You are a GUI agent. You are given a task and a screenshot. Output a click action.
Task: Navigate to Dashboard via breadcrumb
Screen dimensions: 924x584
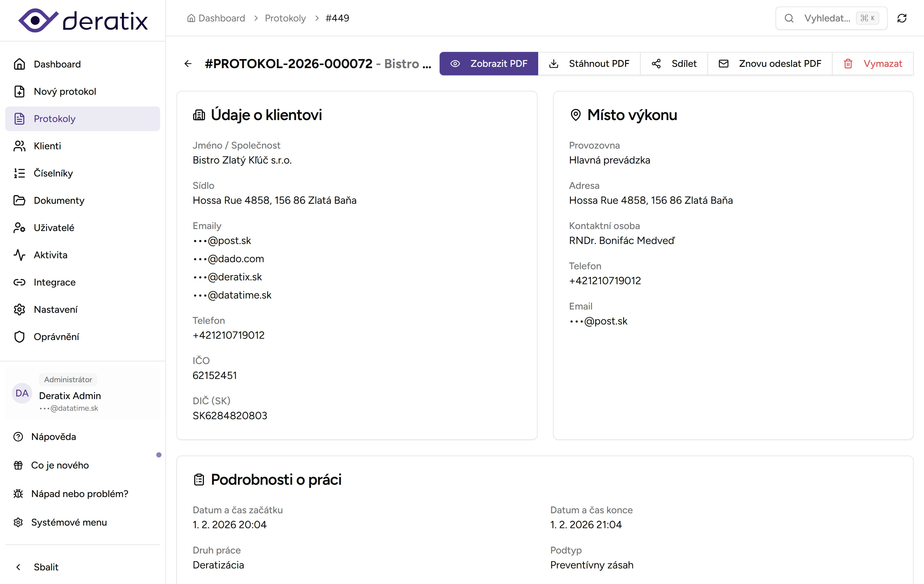click(221, 18)
